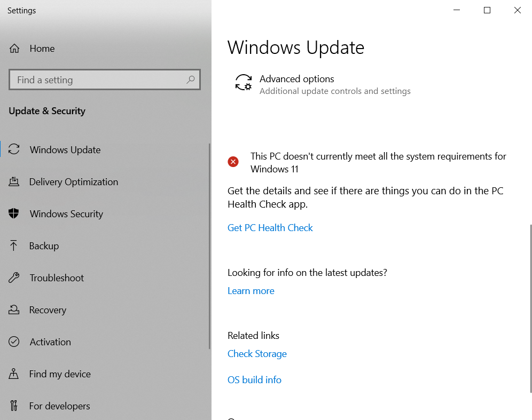Click the Home house icon
Screen dimensions: 532x420
click(x=14, y=48)
